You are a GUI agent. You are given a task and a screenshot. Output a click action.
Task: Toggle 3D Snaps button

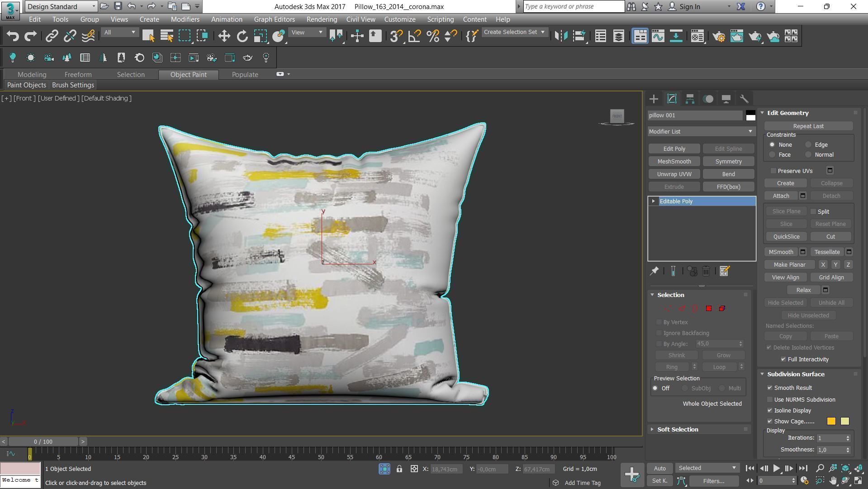click(x=396, y=36)
